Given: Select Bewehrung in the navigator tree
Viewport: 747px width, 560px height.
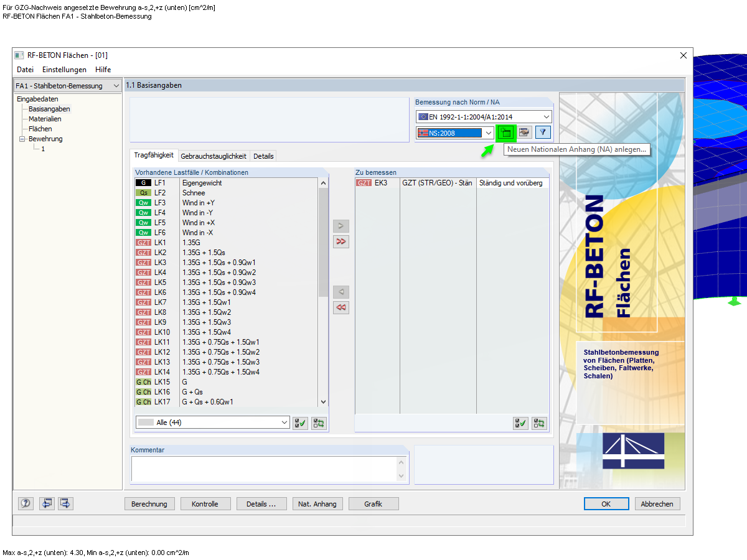Looking at the screenshot, I should tap(45, 139).
